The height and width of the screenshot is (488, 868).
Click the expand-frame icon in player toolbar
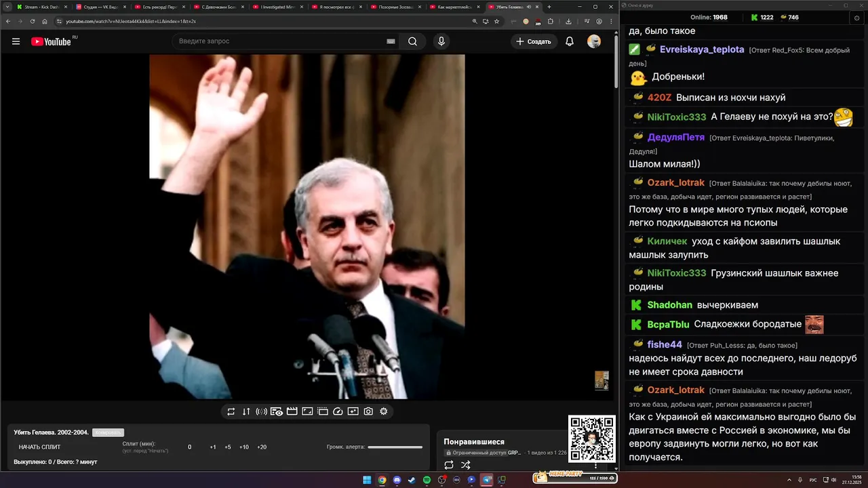tap(307, 411)
